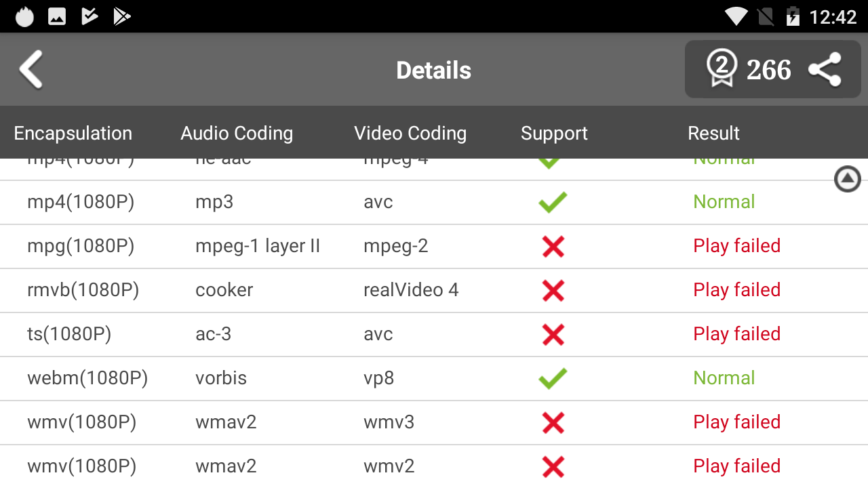The height and width of the screenshot is (488, 868).
Task: Click Normal result in webm row
Action: tap(724, 378)
